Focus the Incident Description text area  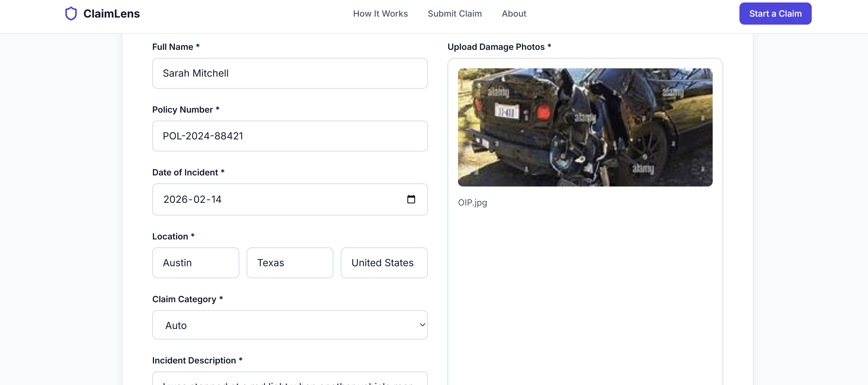(x=290, y=379)
